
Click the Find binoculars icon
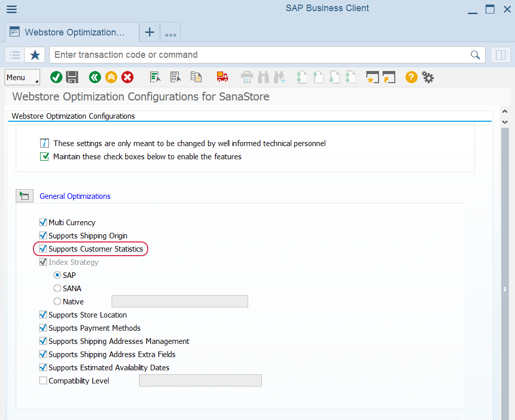tap(263, 78)
